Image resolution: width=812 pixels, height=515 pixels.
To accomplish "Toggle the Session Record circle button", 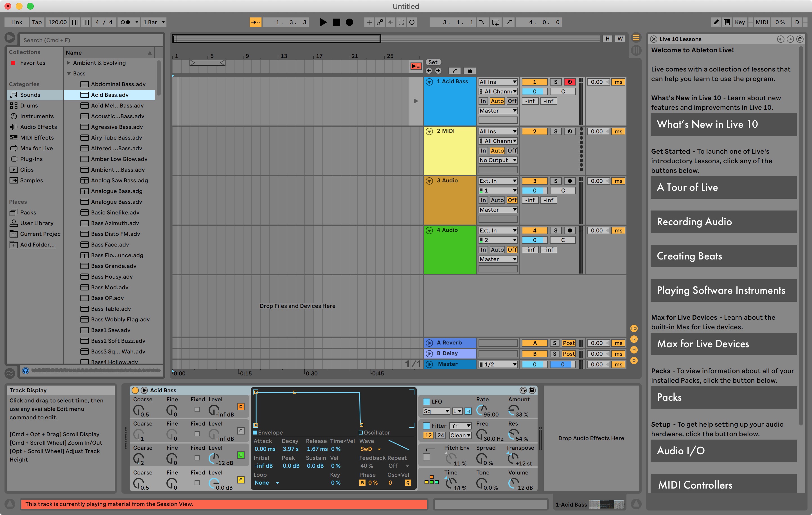I will coord(412,22).
